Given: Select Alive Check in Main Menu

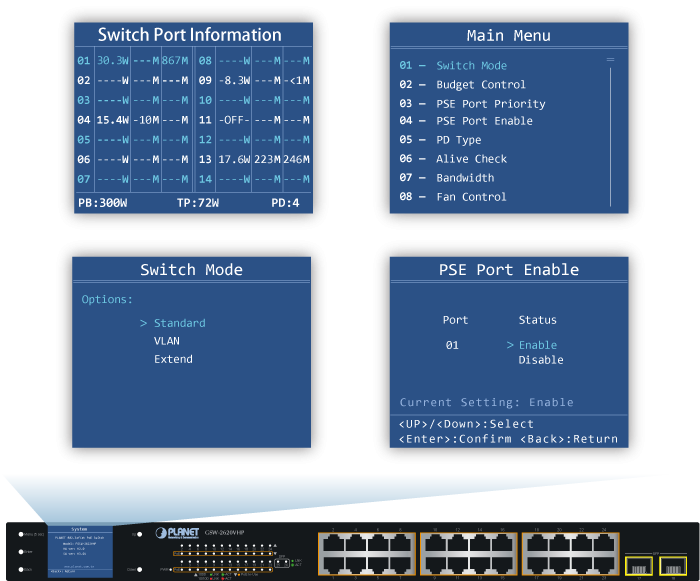Looking at the screenshot, I should click(x=471, y=159).
